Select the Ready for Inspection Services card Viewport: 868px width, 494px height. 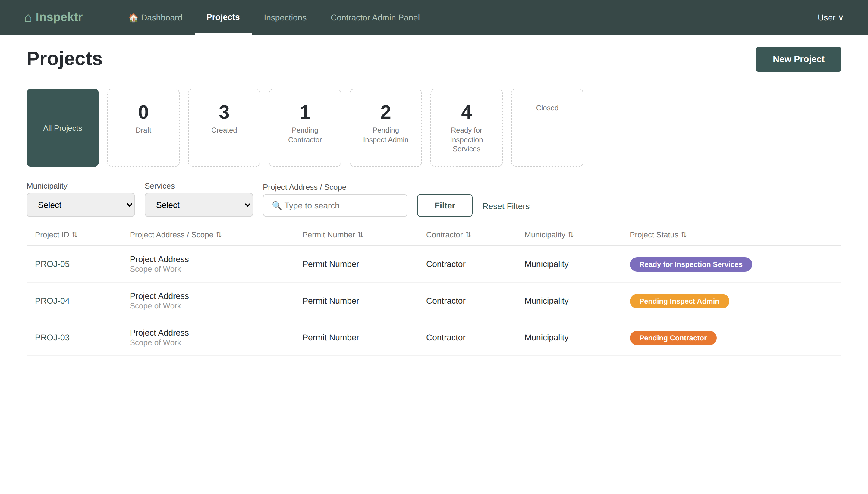point(467,128)
